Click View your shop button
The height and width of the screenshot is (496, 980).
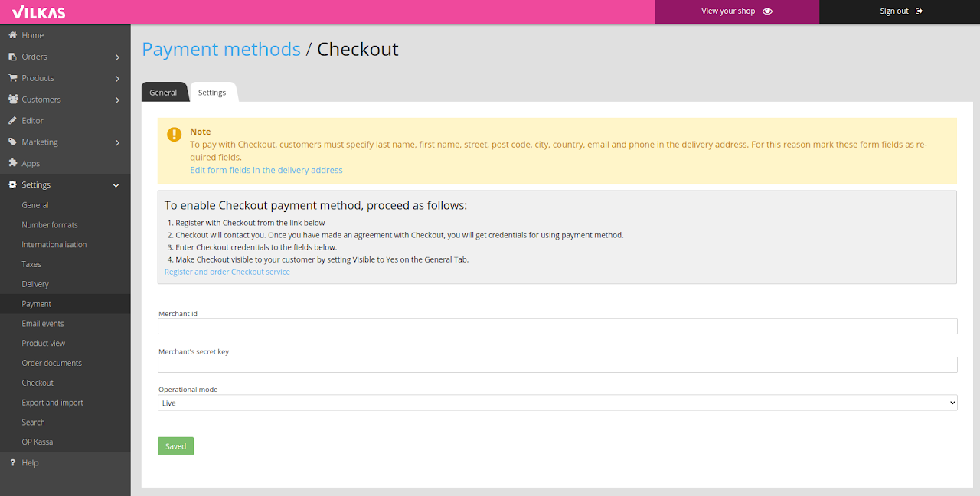coord(737,12)
